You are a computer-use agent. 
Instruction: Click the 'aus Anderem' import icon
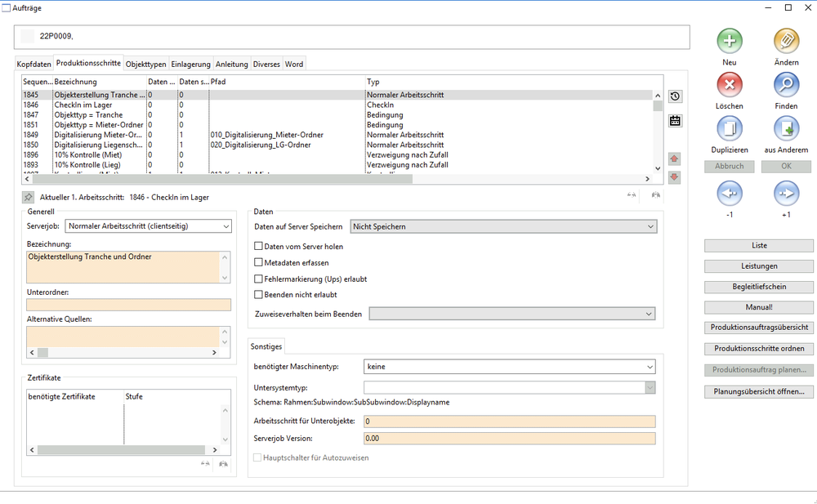(x=786, y=128)
